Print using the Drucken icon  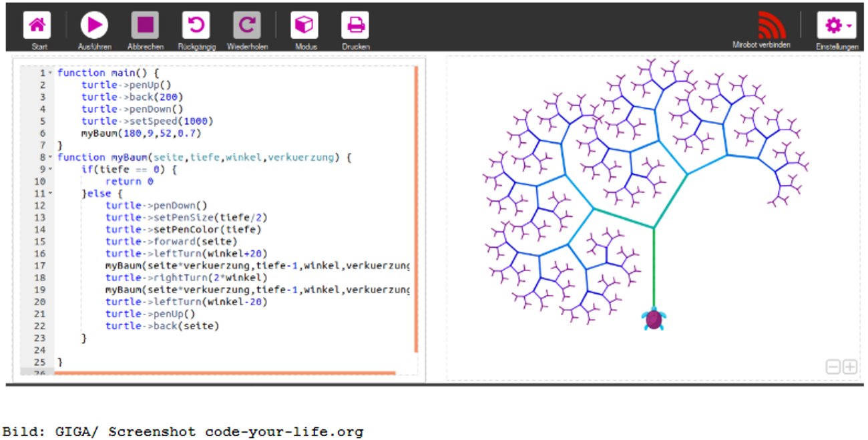(x=355, y=26)
